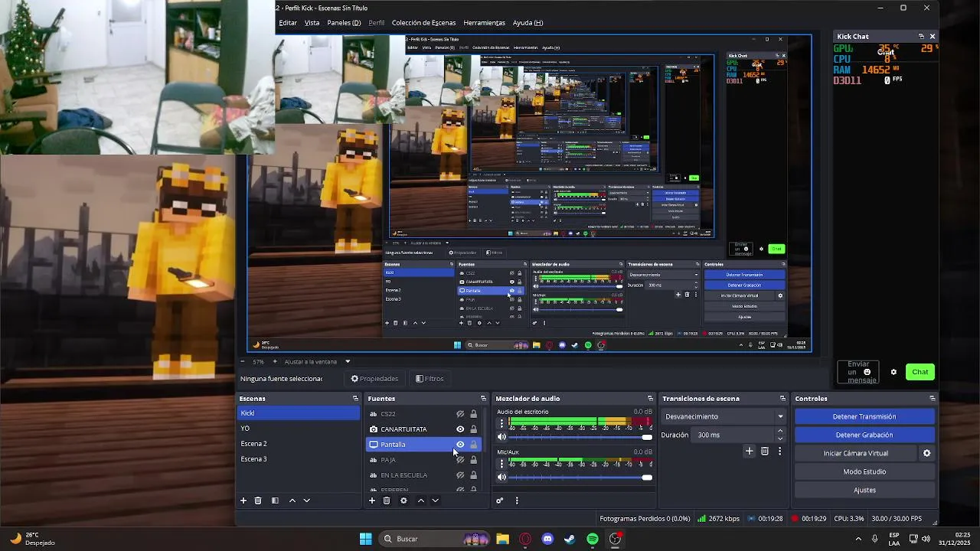This screenshot has width=980, height=551.
Task: Click the green Chat button
Action: click(920, 372)
